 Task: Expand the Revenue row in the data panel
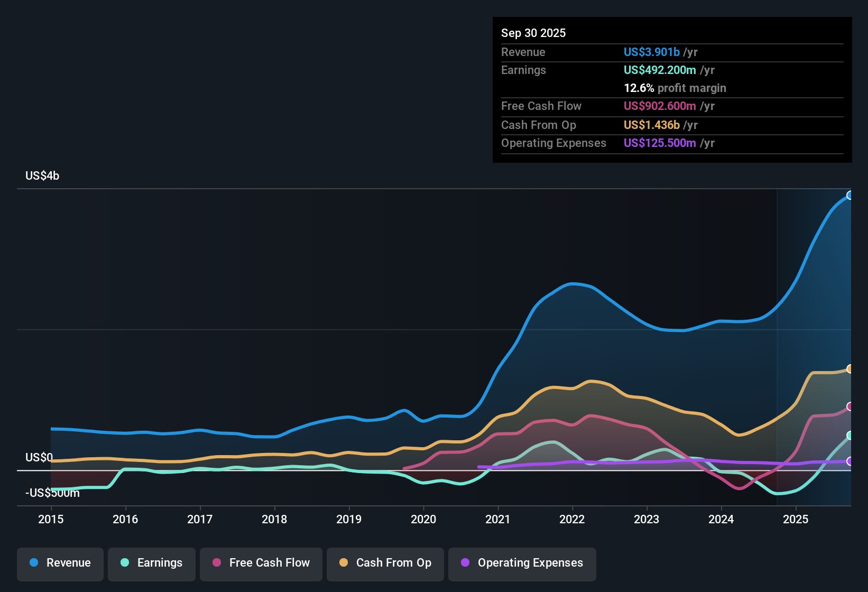click(523, 52)
